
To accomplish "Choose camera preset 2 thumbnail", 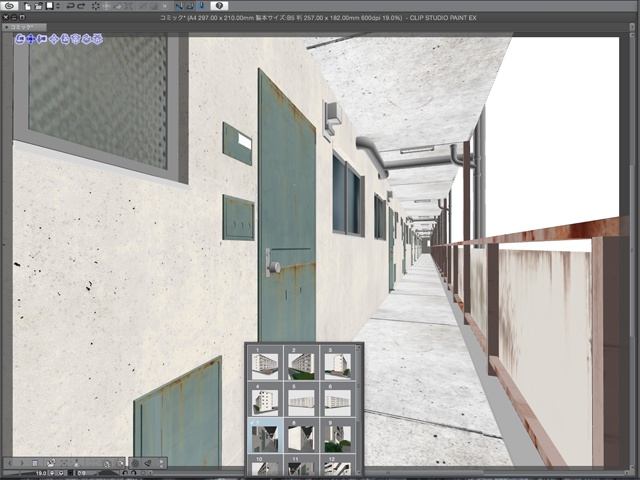I will (301, 363).
